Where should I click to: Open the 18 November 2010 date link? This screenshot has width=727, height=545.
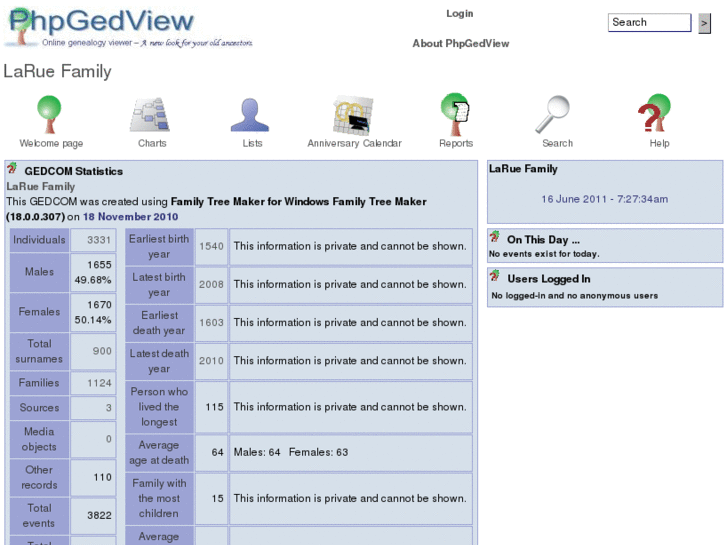point(130,217)
